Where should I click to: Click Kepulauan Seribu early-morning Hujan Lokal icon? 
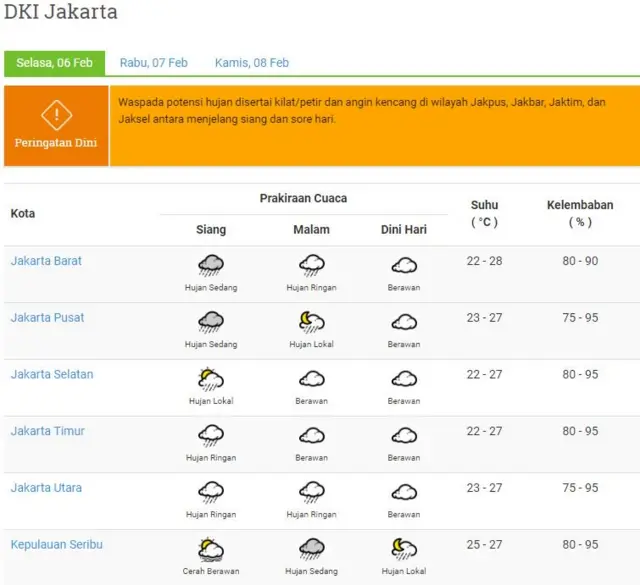(x=404, y=549)
